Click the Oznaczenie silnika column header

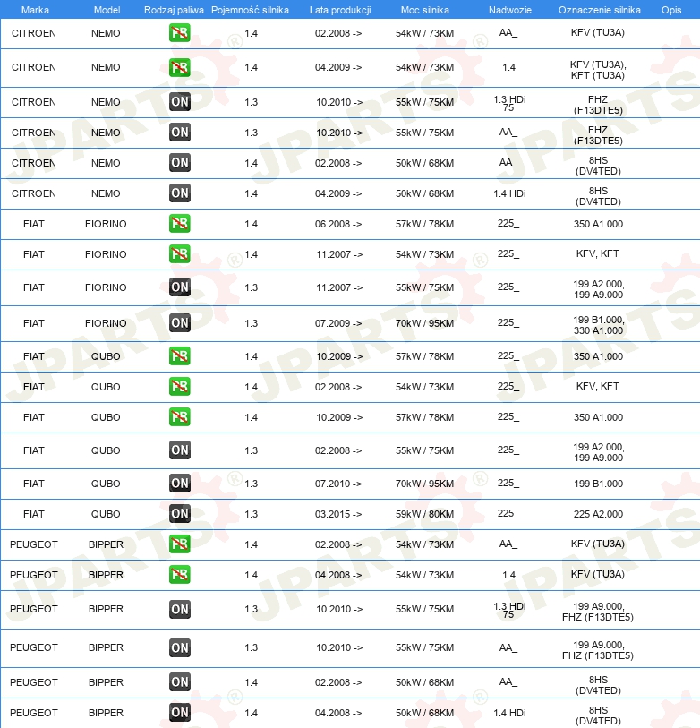(x=599, y=10)
